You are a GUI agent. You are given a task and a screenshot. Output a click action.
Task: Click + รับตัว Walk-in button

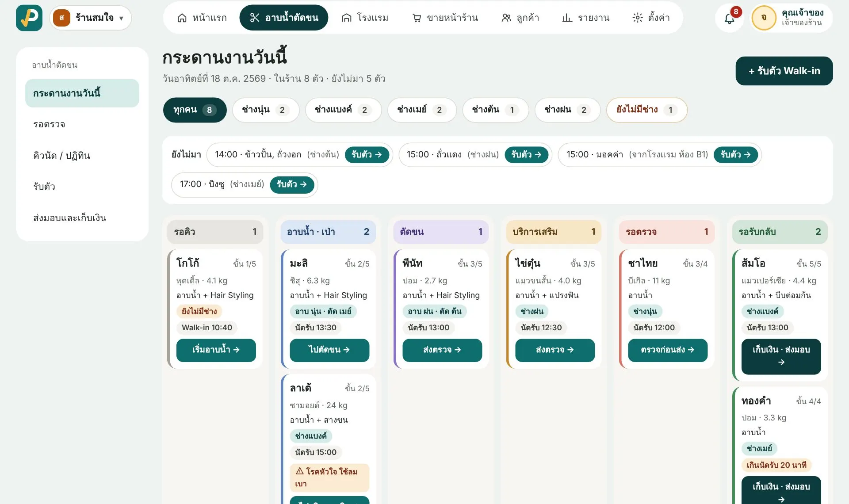point(784,71)
